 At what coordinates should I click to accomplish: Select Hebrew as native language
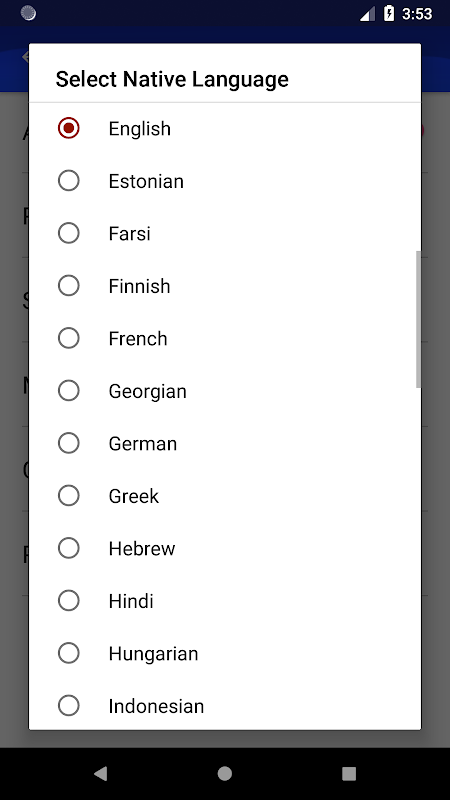pos(69,548)
